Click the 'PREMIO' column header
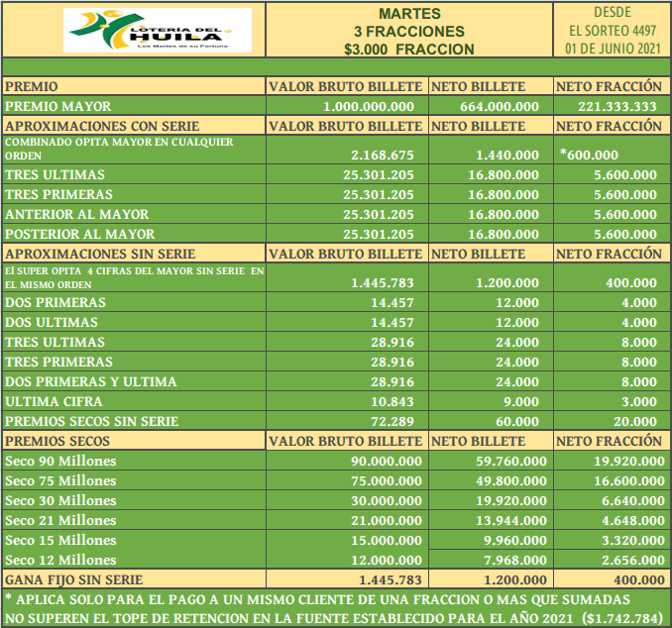 pos(31,86)
